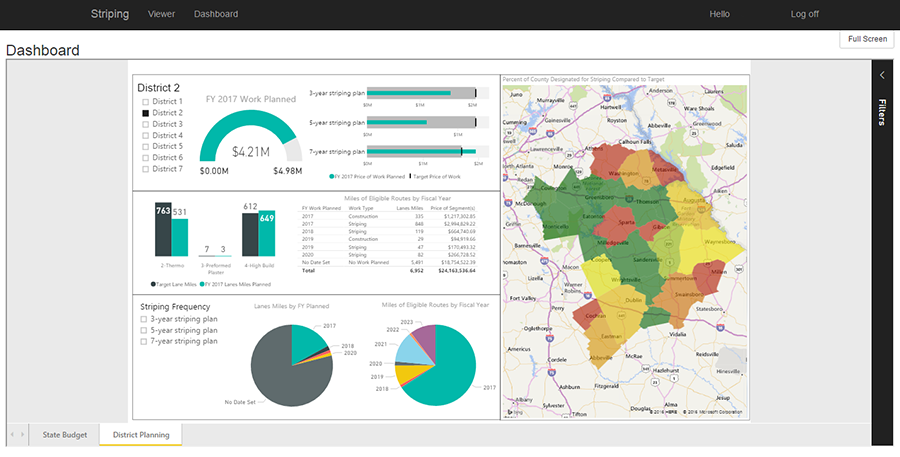Click the Target Lane Miles legend item
Image resolution: width=900 pixels, height=457 pixels.
(x=174, y=284)
